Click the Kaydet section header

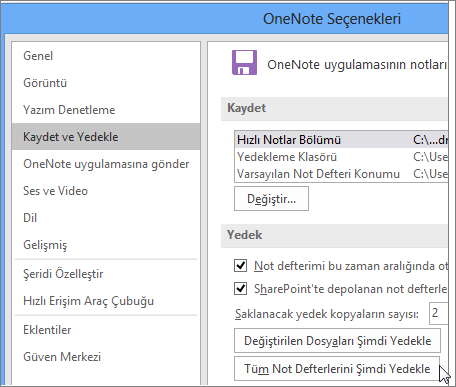tap(334, 108)
